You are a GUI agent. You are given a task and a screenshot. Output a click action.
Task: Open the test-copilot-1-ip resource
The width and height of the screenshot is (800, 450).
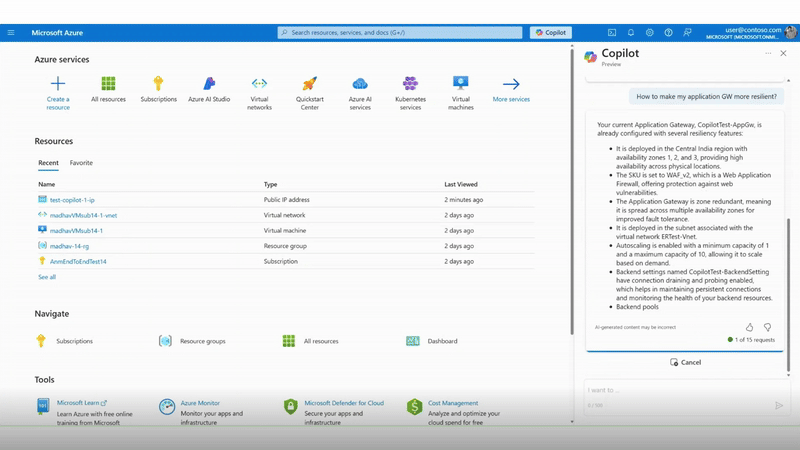click(x=72, y=200)
